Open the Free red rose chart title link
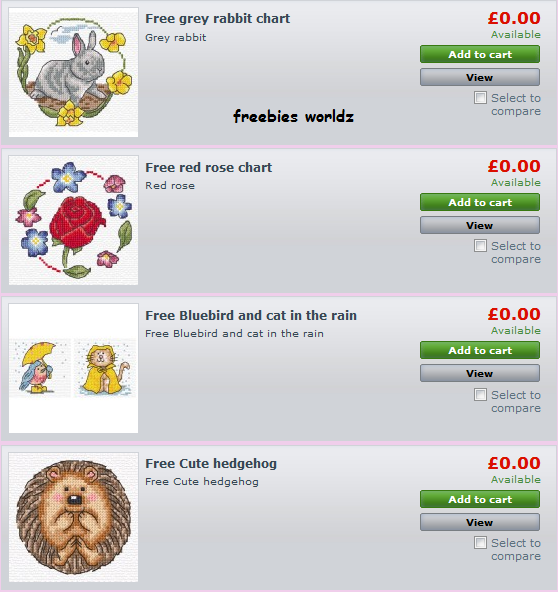The width and height of the screenshot is (558, 592). pyautogui.click(x=208, y=167)
